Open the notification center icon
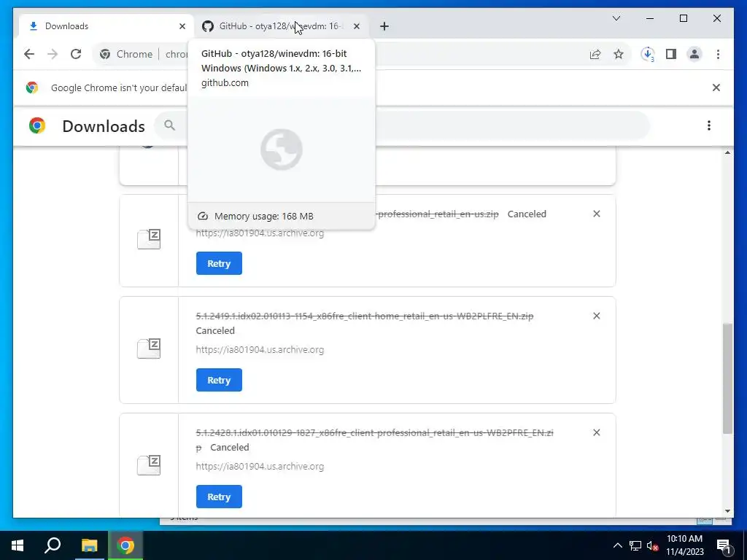The image size is (747, 560). click(x=724, y=545)
